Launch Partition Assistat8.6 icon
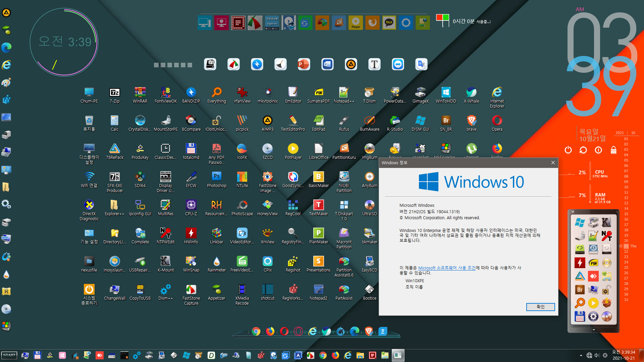Screen dimensions: 644x362 tap(344, 266)
